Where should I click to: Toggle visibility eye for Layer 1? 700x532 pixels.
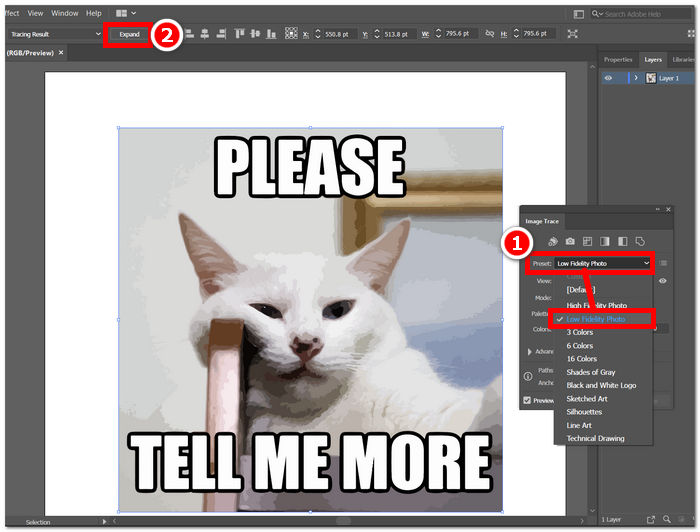608,78
